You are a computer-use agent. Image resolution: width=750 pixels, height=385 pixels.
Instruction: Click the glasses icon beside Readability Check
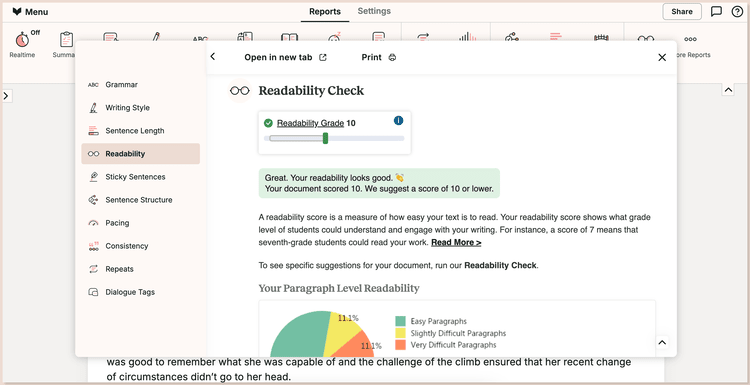(240, 91)
